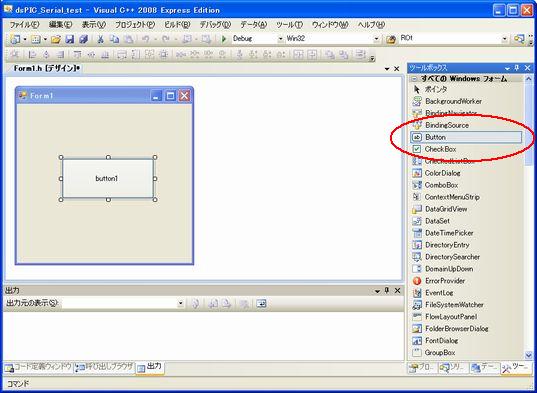This screenshot has height=393, width=537.
Task: Switch to the Form1.h [デザイン] tab
Action: pyautogui.click(x=47, y=68)
